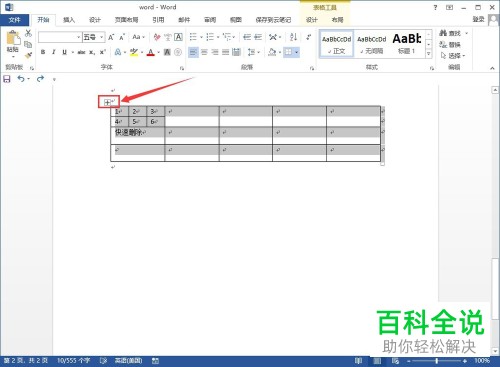500x367 pixels.
Task: Apply character shading icon
Action: click(167, 52)
